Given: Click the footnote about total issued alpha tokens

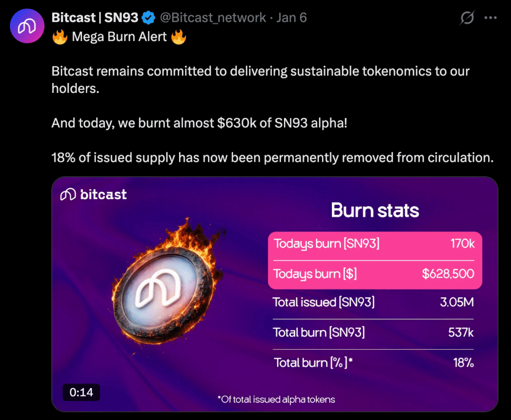Looking at the screenshot, I should click(x=276, y=399).
